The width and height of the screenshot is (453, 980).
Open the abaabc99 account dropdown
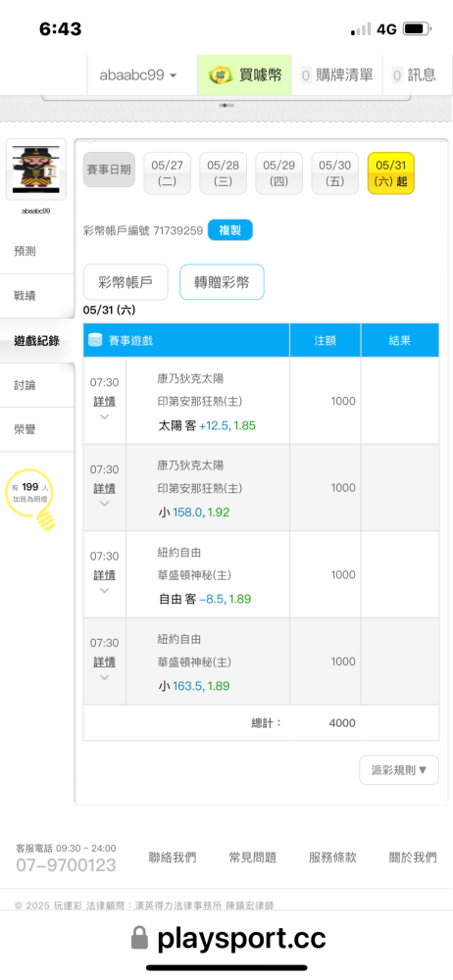click(138, 75)
